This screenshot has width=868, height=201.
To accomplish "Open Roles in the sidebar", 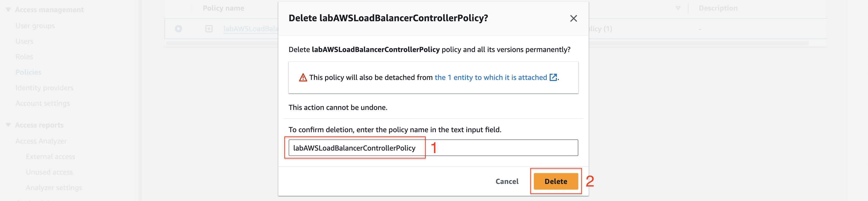I will pos(24,57).
